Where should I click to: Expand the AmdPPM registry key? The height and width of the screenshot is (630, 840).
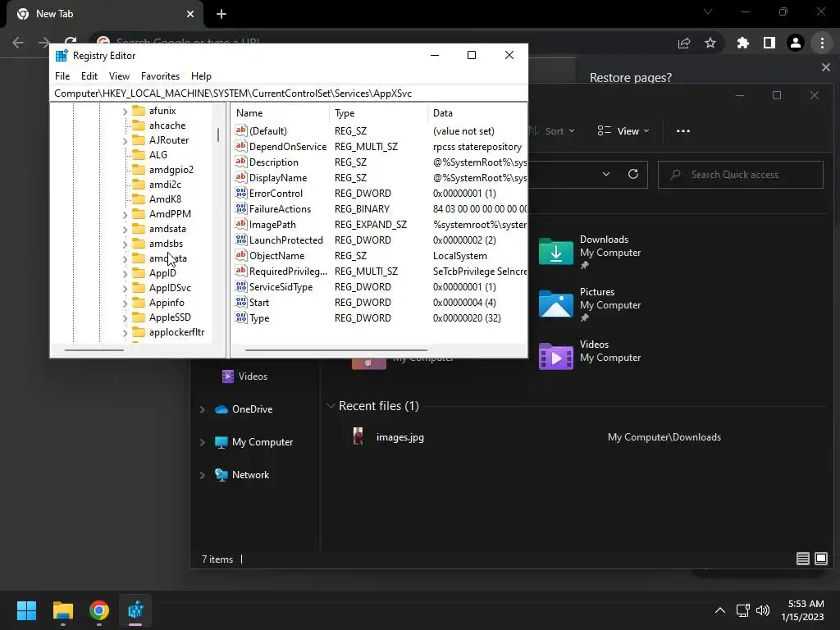pos(125,214)
